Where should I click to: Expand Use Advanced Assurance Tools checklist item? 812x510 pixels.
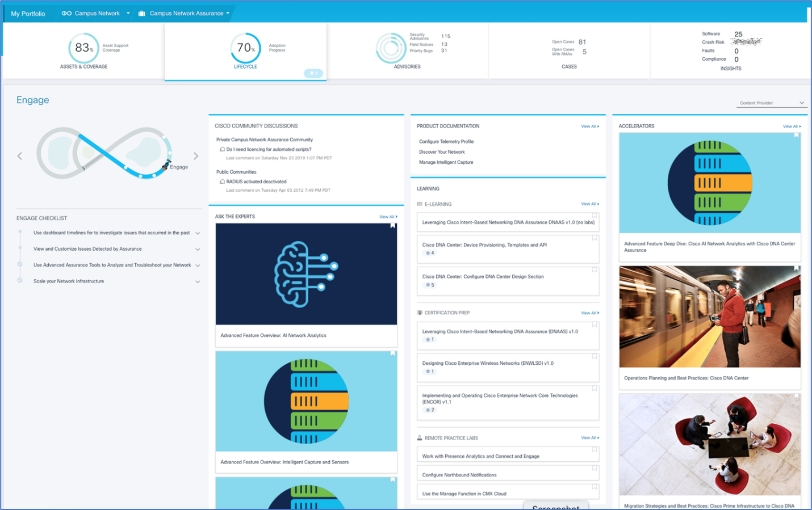(x=198, y=265)
